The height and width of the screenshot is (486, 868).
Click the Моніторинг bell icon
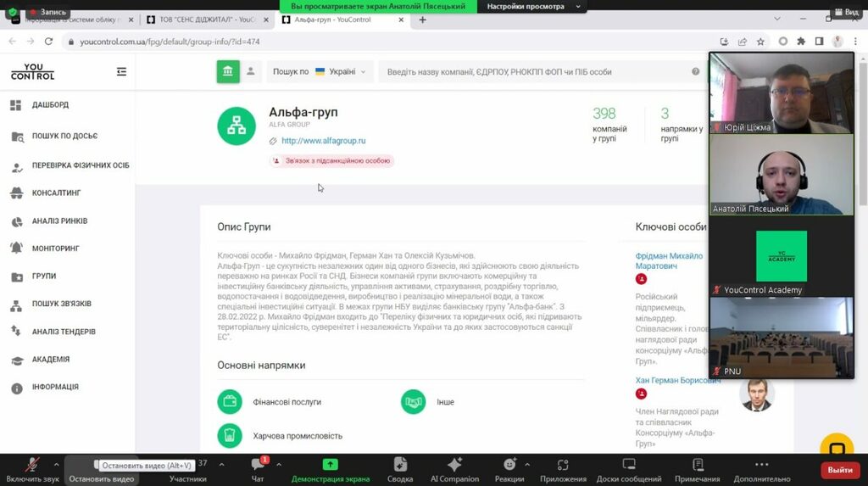(x=16, y=249)
